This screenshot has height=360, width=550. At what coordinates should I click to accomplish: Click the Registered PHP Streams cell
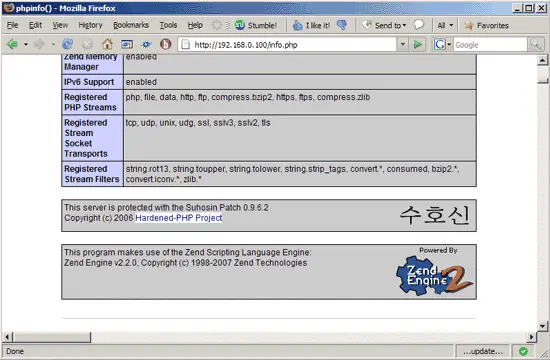92,102
